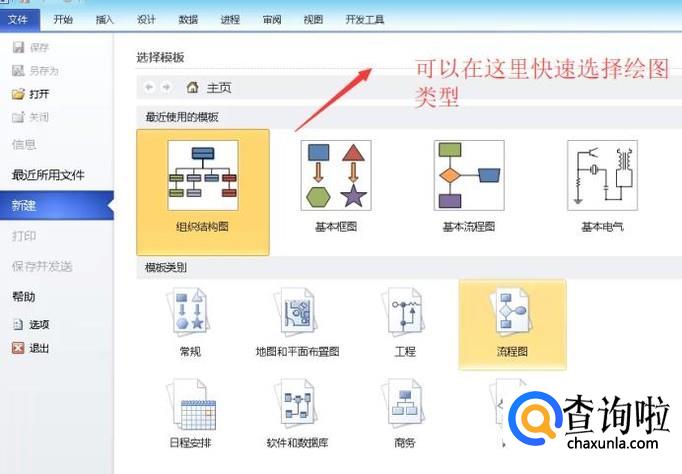This screenshot has width=682, height=474.
Task: Click the 主页 home icon
Action: (192, 87)
